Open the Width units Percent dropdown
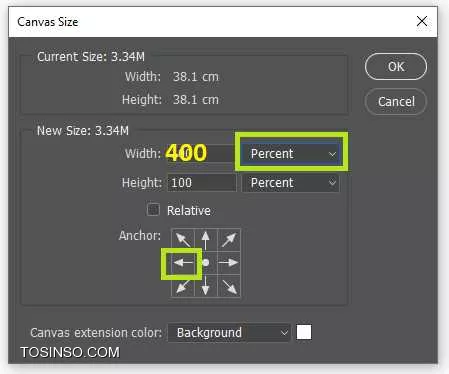This screenshot has width=449, height=374. click(x=291, y=154)
